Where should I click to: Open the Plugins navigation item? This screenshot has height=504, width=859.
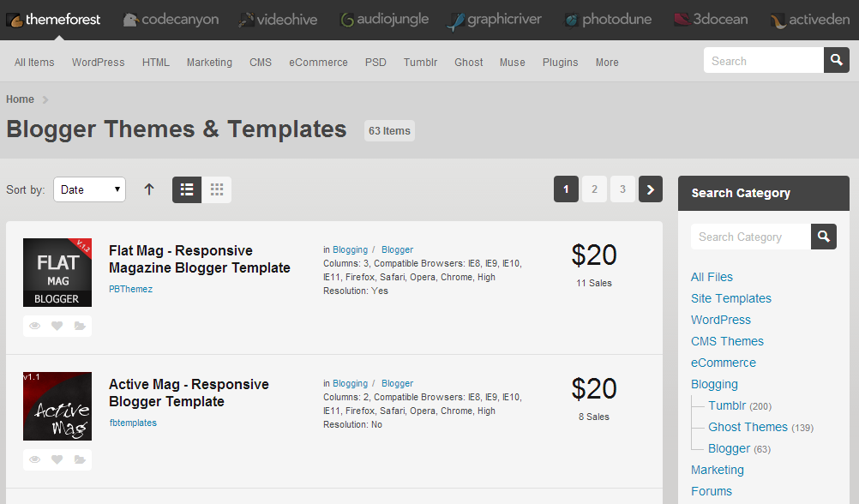[x=560, y=63]
